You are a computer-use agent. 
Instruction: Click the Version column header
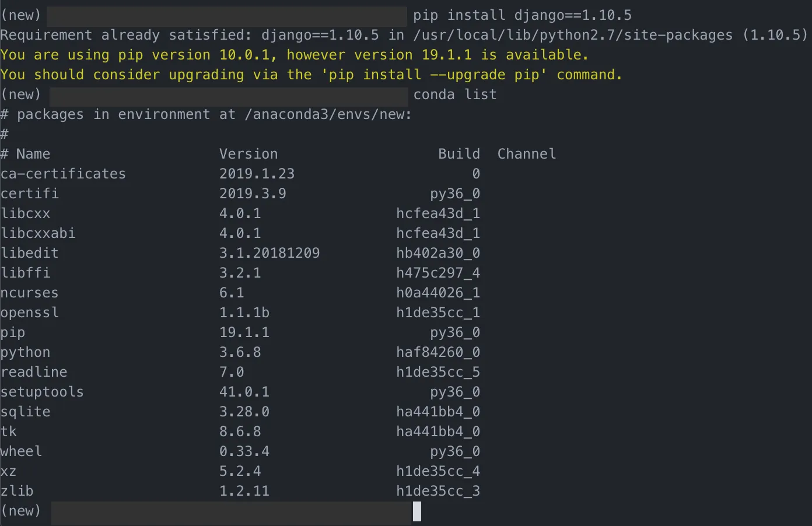249,154
